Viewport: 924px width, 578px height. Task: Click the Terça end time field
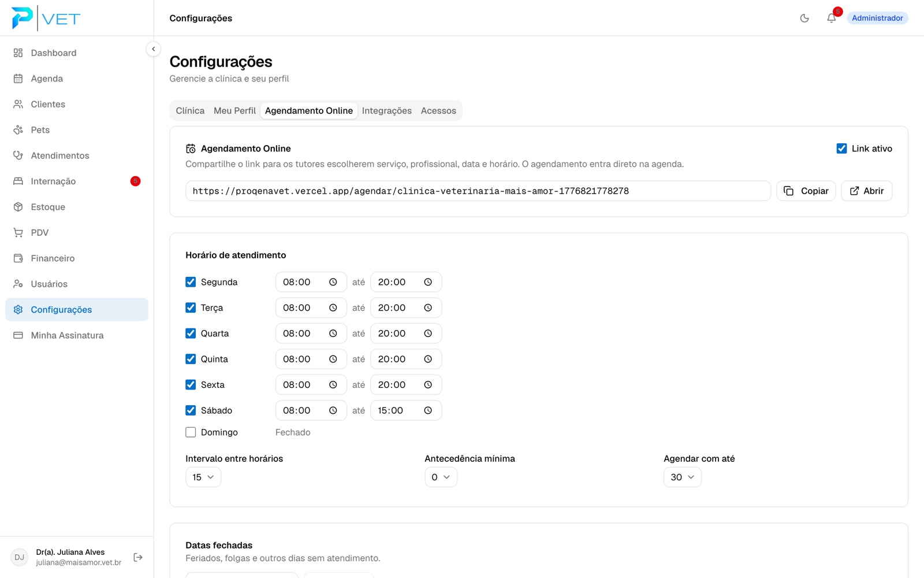click(x=406, y=307)
